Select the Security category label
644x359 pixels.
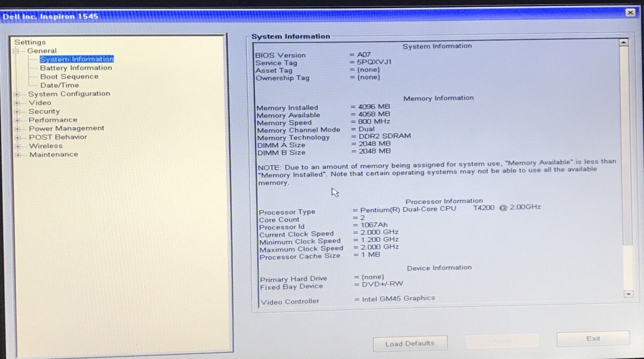click(44, 111)
